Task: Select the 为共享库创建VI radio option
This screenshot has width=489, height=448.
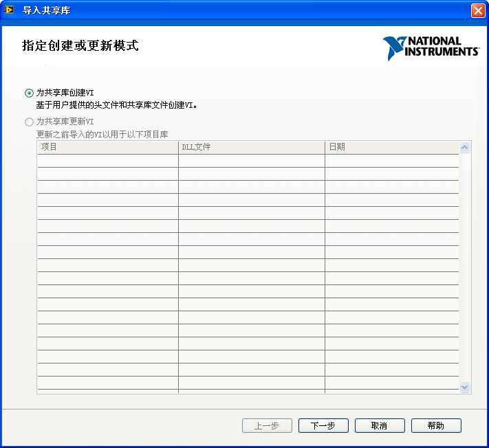Action: point(29,93)
